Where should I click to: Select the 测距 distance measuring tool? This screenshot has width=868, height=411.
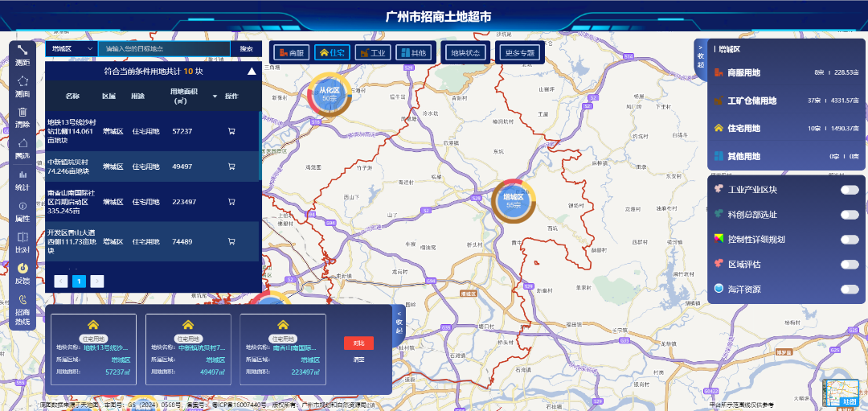(x=23, y=54)
